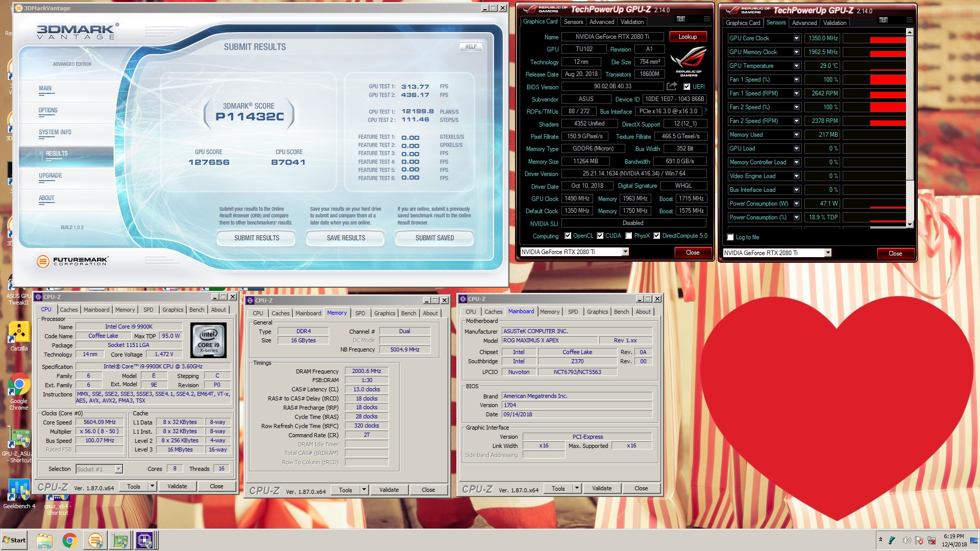Open Power Consumption (W) sensor dropdown
The height and width of the screenshot is (551, 980).
coord(796,204)
